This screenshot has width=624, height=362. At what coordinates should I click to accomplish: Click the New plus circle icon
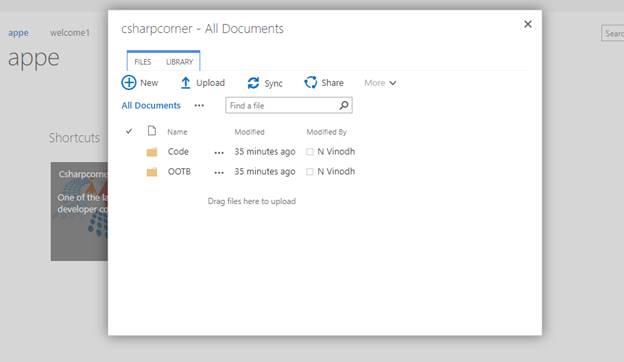[129, 83]
